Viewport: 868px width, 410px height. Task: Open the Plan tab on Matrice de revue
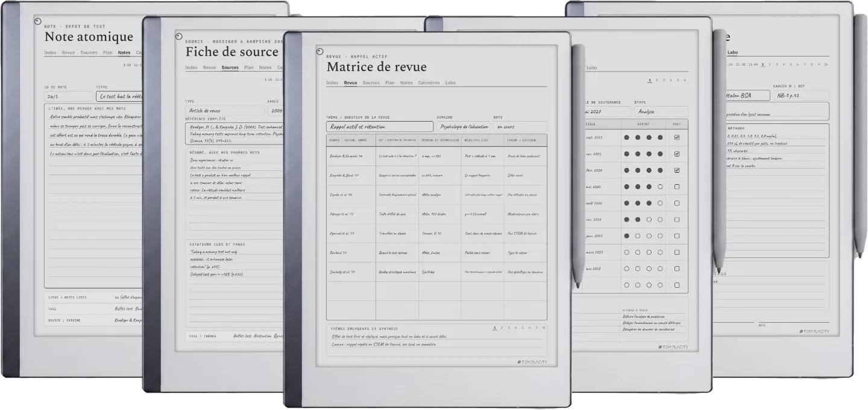point(390,82)
